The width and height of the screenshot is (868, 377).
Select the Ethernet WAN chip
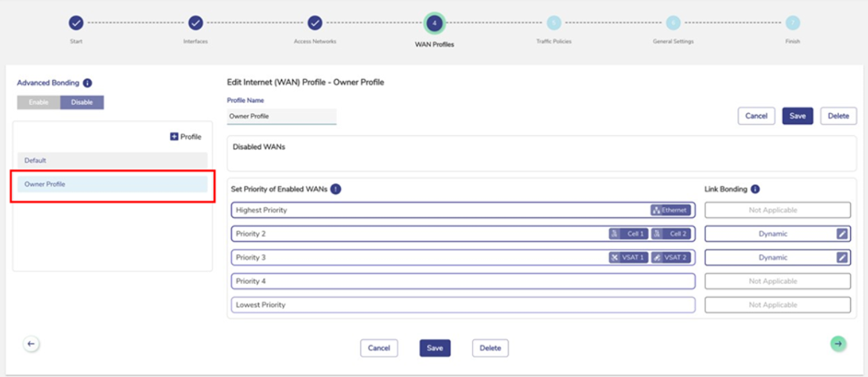(670, 210)
